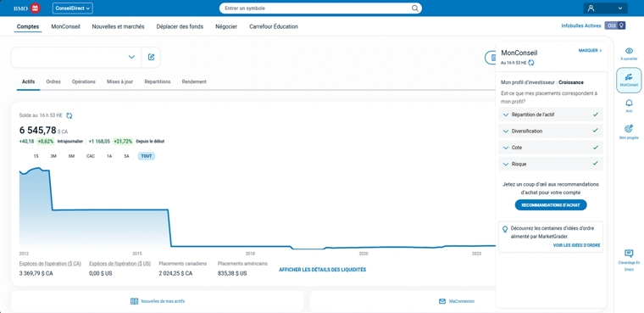Click the Entrer un symbole field

coord(316,8)
